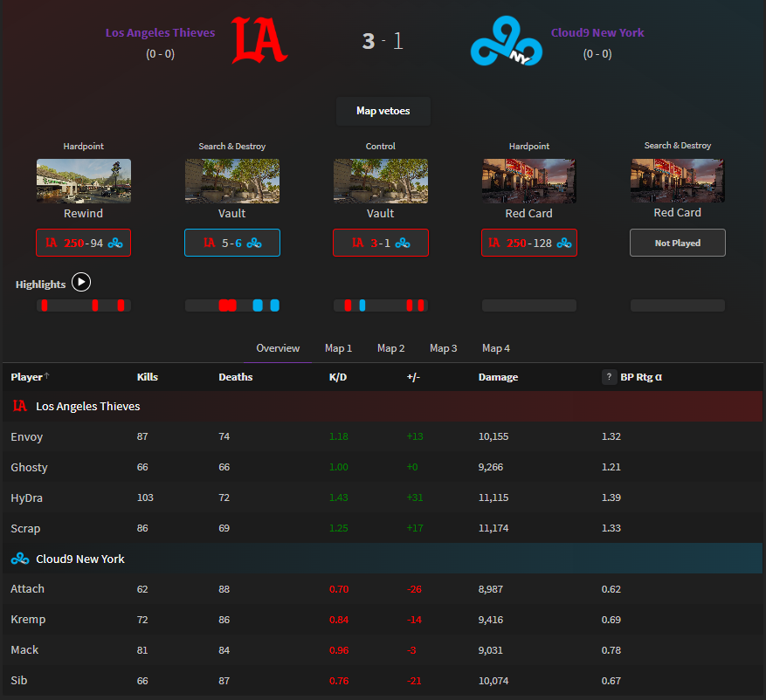Select the Red Card Hardpoint thumbnail

click(x=529, y=181)
